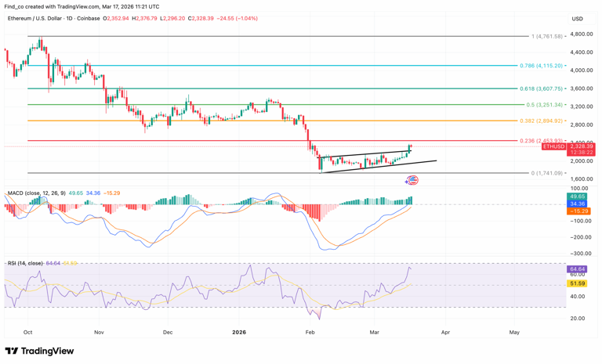602x364 pixels.
Task: Click the 12:38:22 bar countdown timer
Action: 582,153
